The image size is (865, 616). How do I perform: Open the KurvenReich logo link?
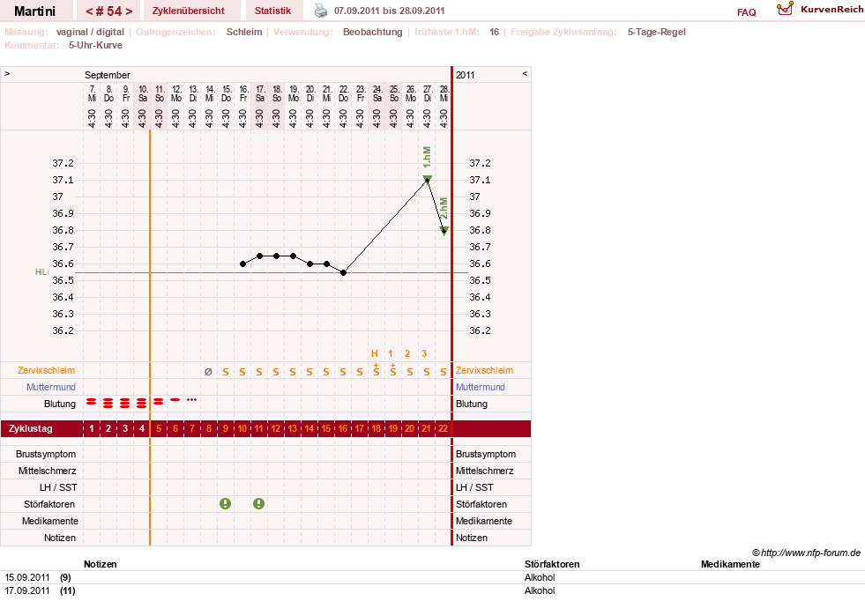(820, 10)
